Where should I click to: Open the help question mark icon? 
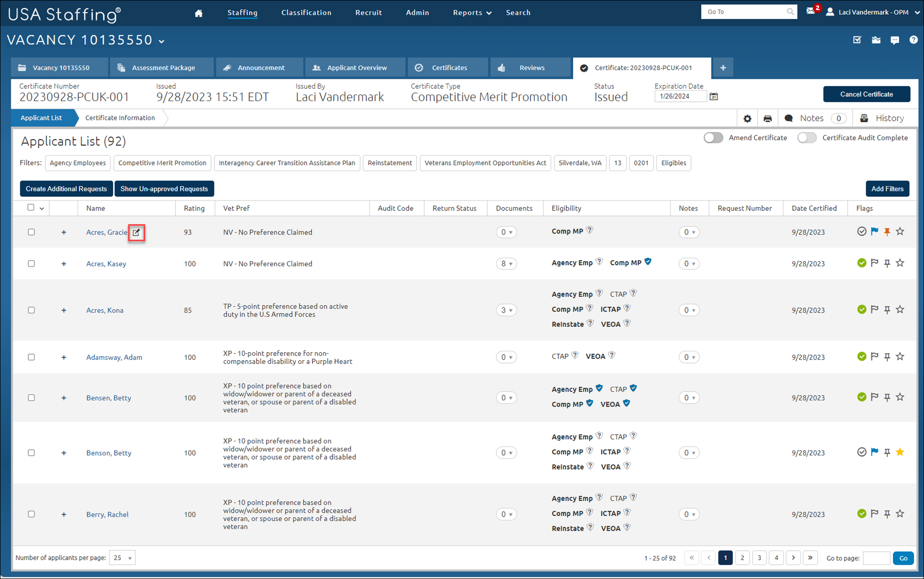(x=913, y=40)
